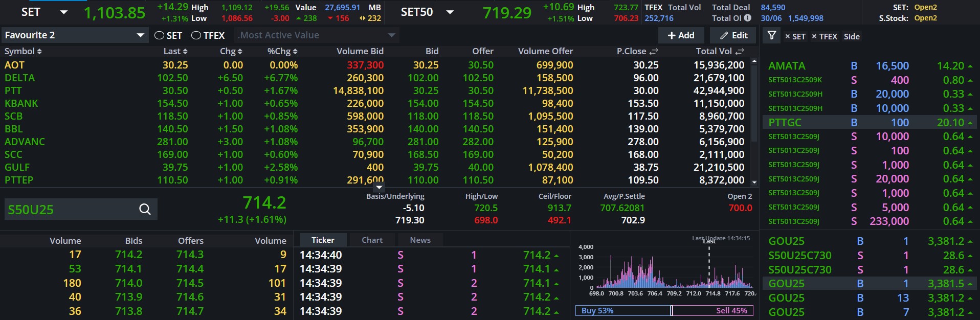The height and width of the screenshot is (320, 980).
Task: Select SCB in the watchlist
Action: coord(13,116)
